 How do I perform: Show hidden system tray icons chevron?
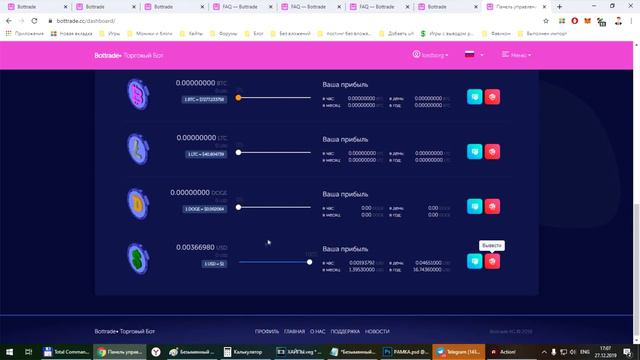(544, 352)
